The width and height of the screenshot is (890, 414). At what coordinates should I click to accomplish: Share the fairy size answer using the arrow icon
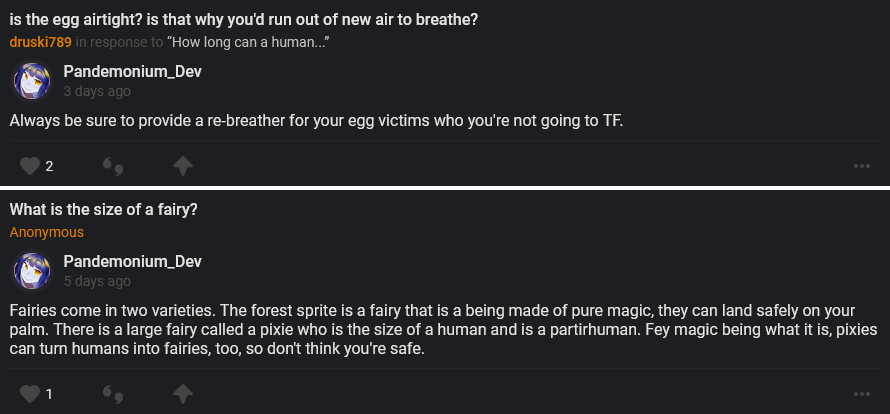tap(183, 393)
